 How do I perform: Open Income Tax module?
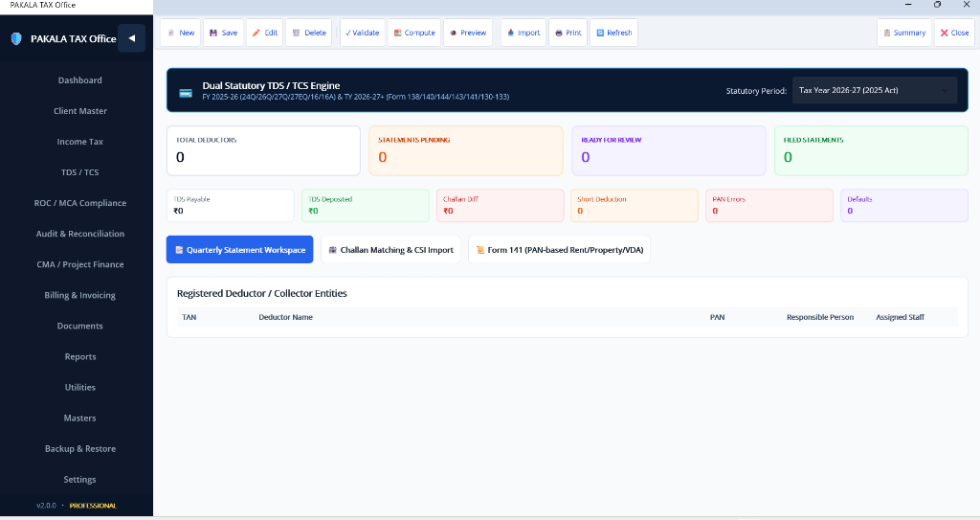pyautogui.click(x=80, y=142)
